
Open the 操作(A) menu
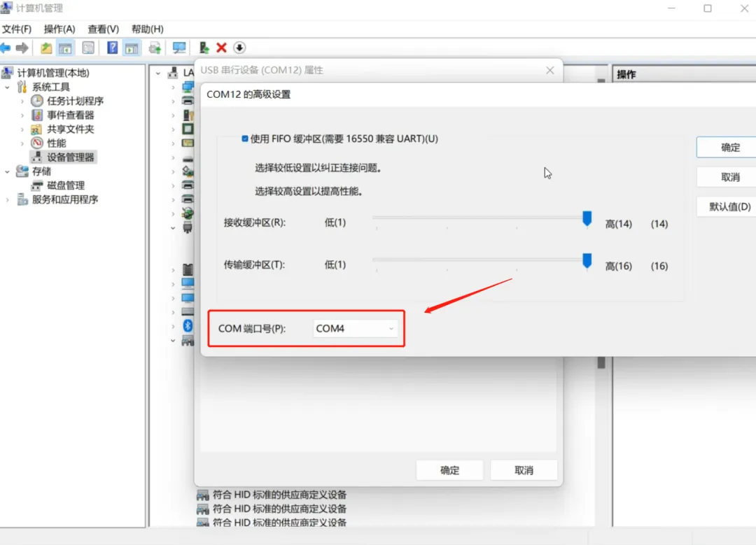(59, 29)
